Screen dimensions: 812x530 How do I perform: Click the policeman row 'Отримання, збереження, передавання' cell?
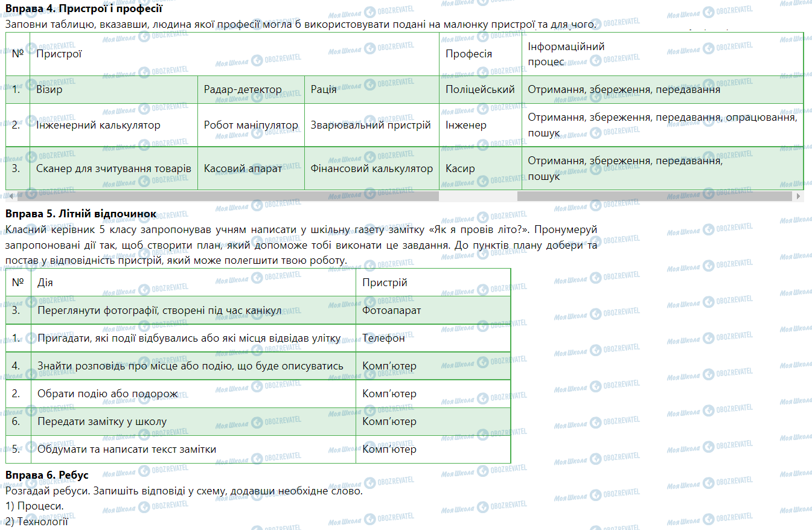click(663, 90)
